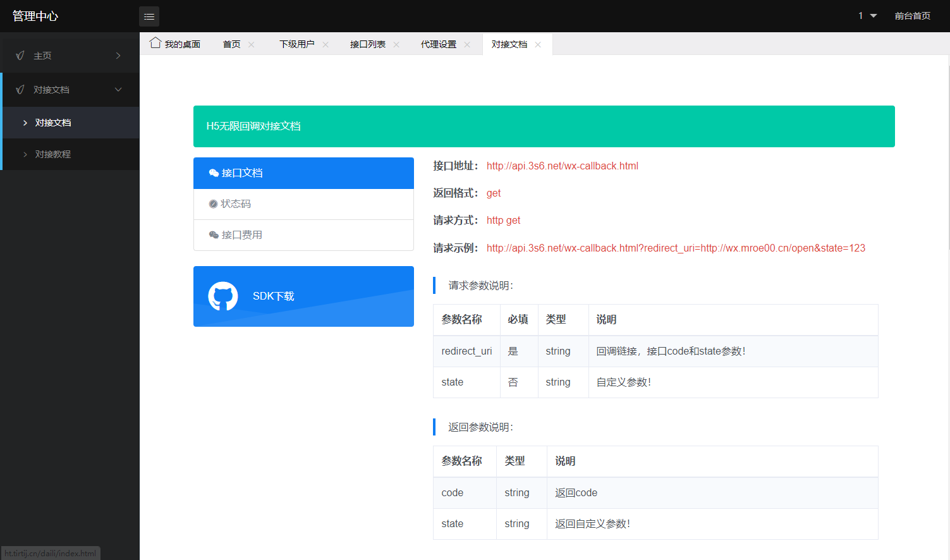Click the SDK下载 download panel

303,296
